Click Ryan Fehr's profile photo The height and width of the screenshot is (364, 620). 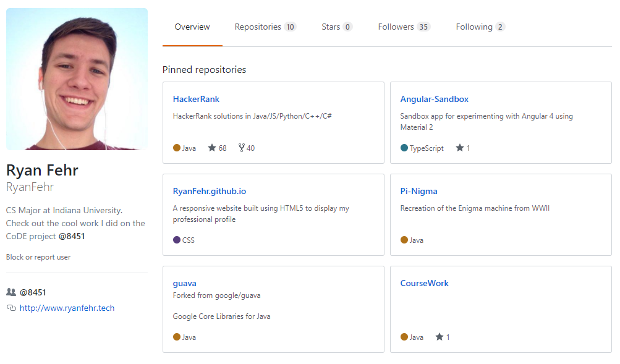[77, 78]
